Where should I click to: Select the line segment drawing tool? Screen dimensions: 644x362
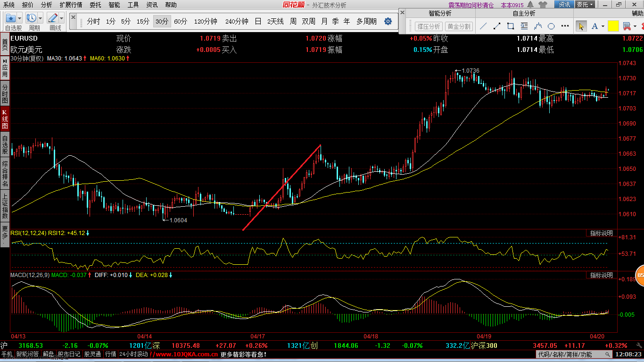(497, 26)
